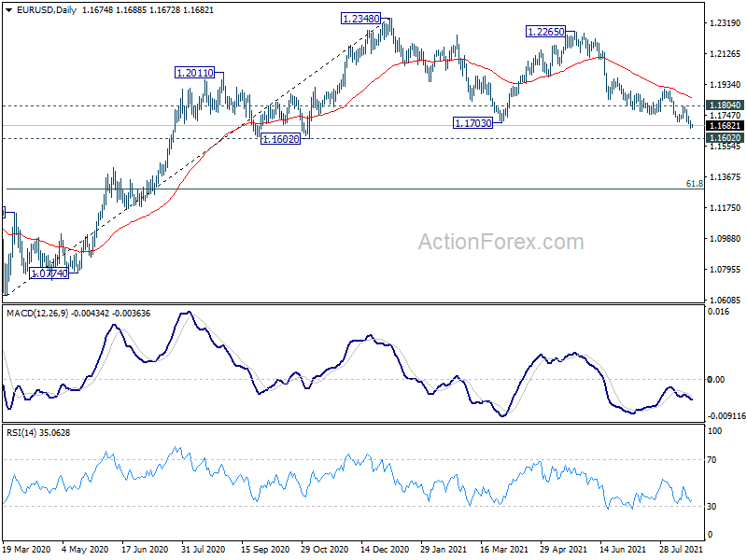
Task: Click the 1.22650 peak price label
Action: point(545,32)
